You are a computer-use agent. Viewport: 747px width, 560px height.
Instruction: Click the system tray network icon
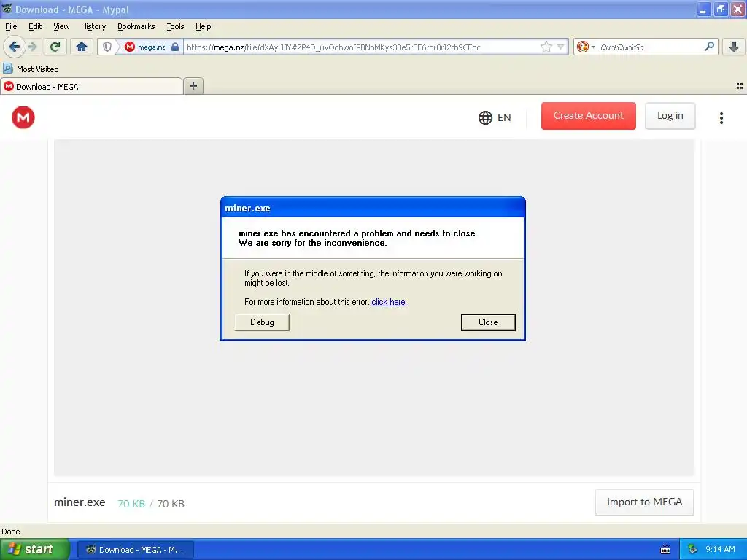pos(692,550)
